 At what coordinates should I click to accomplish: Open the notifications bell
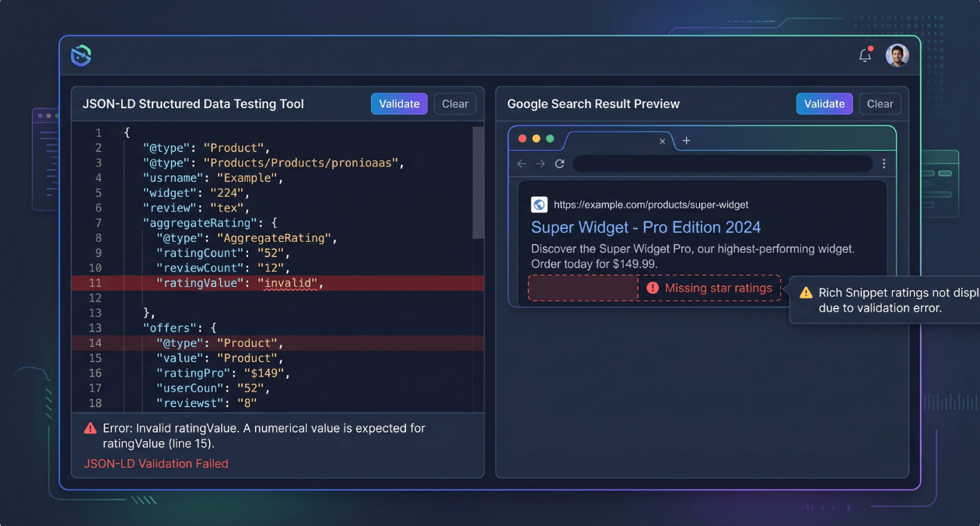click(x=865, y=55)
